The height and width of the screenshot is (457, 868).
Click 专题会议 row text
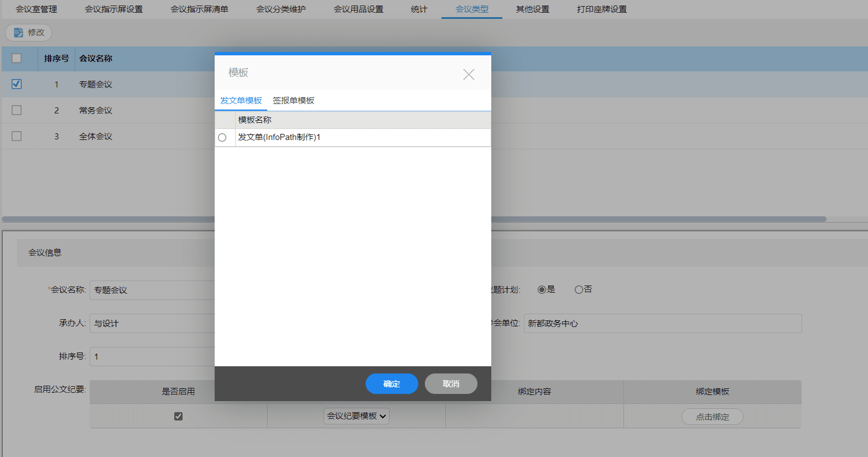click(x=96, y=84)
